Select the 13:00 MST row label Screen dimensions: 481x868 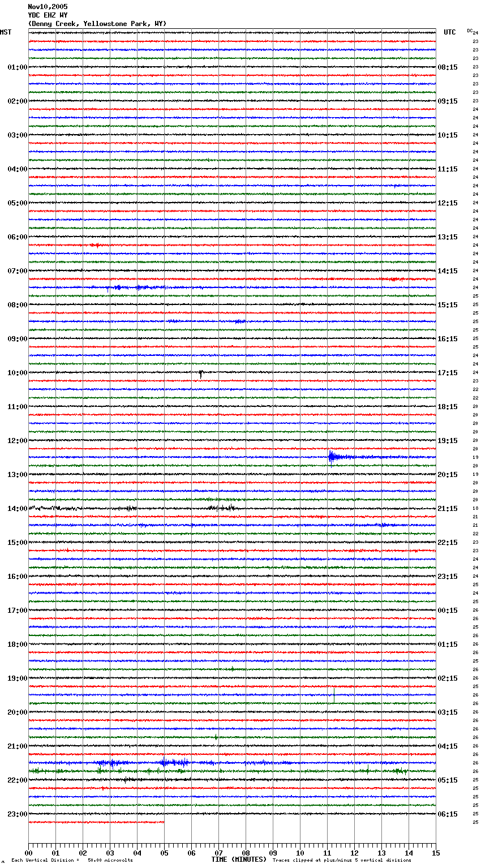coord(17,475)
